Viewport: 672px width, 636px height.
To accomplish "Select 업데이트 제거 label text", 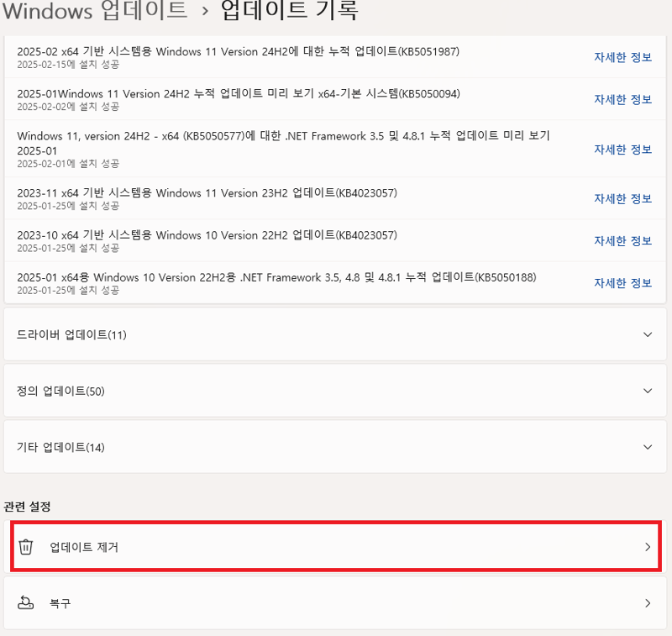I will [84, 547].
